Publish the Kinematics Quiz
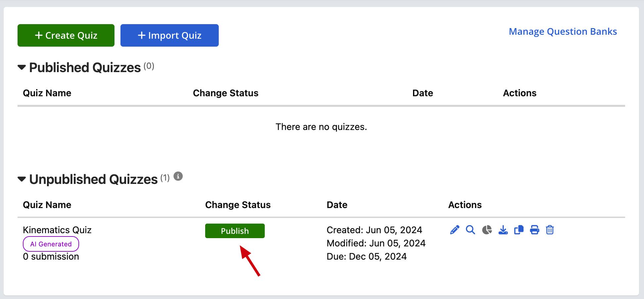 pyautogui.click(x=235, y=231)
